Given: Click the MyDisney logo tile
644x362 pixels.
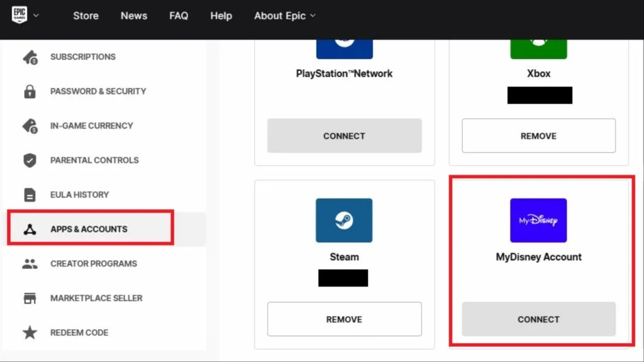Looking at the screenshot, I should pos(538,221).
